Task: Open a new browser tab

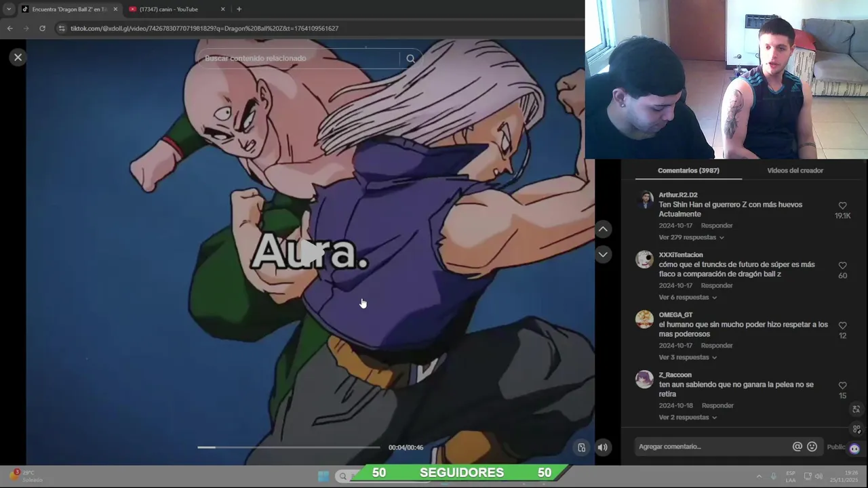Action: pos(239,9)
